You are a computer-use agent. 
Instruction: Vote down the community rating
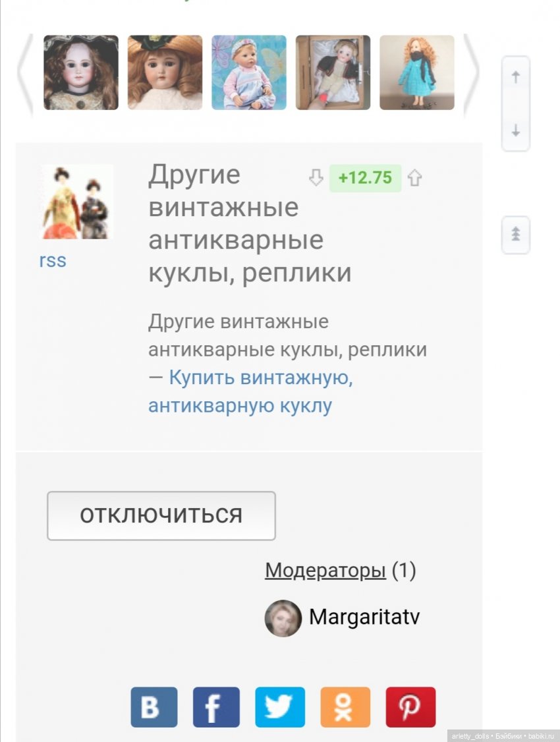tap(316, 178)
